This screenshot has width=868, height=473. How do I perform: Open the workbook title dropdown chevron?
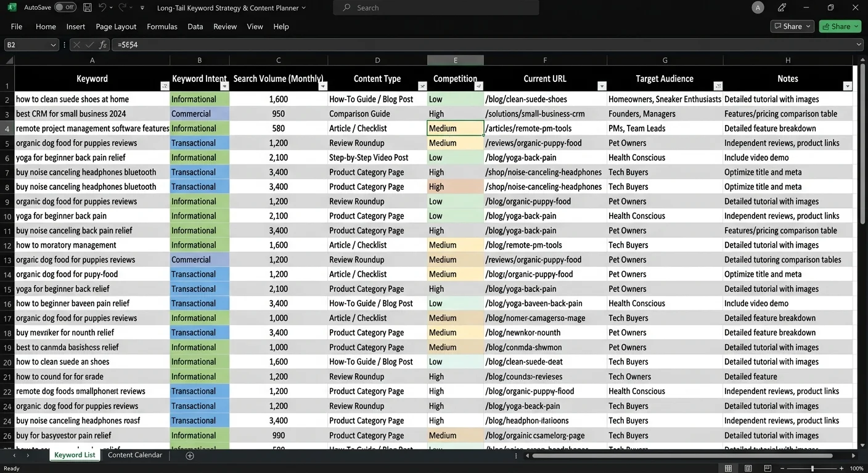(303, 8)
